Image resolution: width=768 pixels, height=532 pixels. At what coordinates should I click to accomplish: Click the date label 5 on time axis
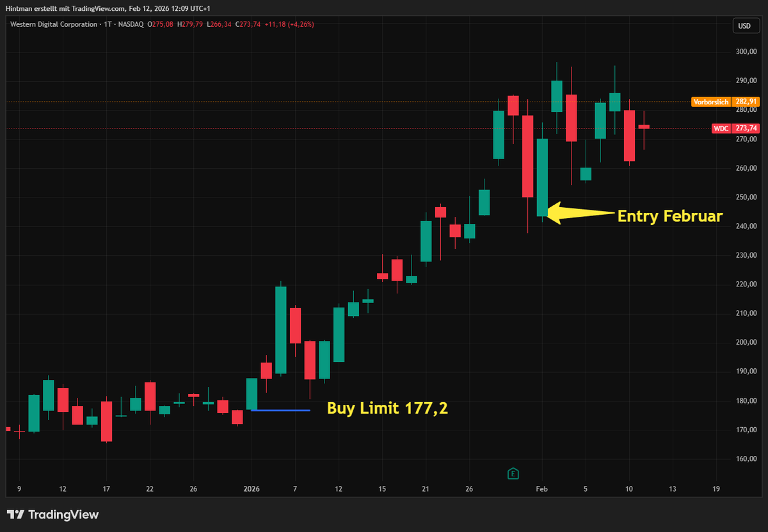[x=586, y=489]
